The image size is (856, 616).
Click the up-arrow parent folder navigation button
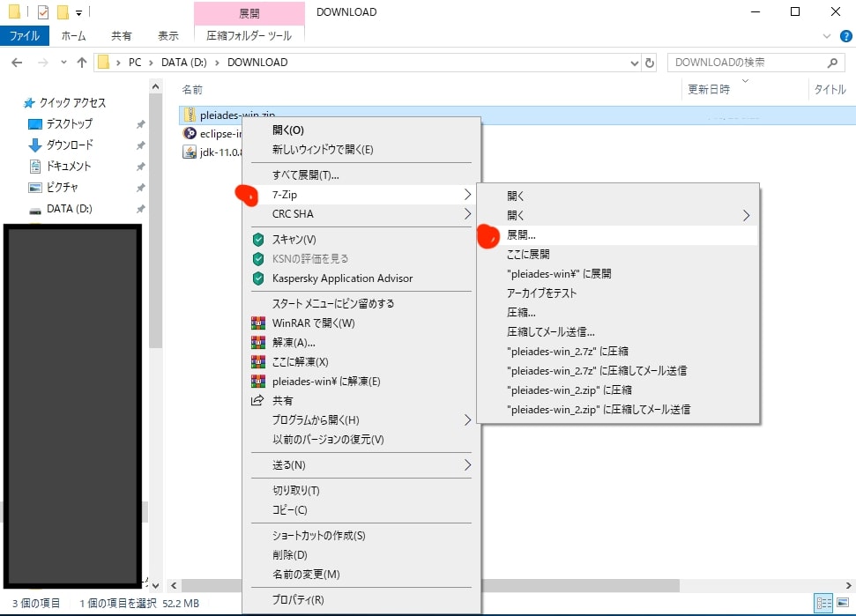[x=82, y=63]
